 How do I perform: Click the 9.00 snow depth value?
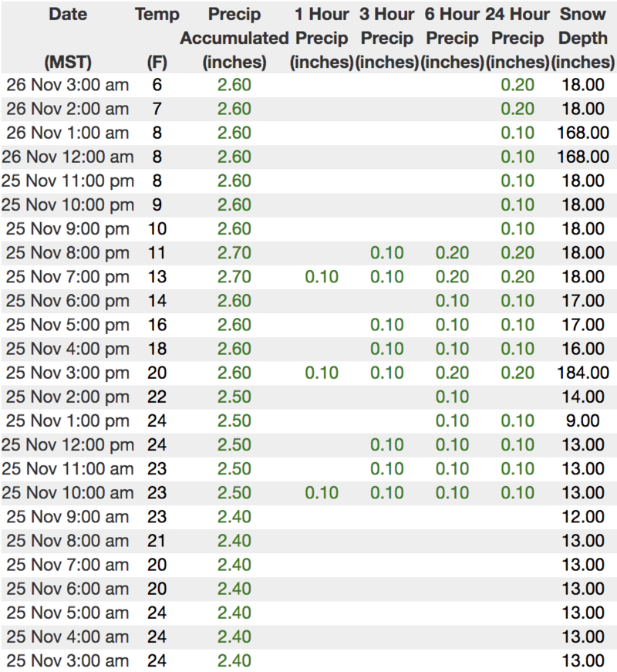click(583, 420)
